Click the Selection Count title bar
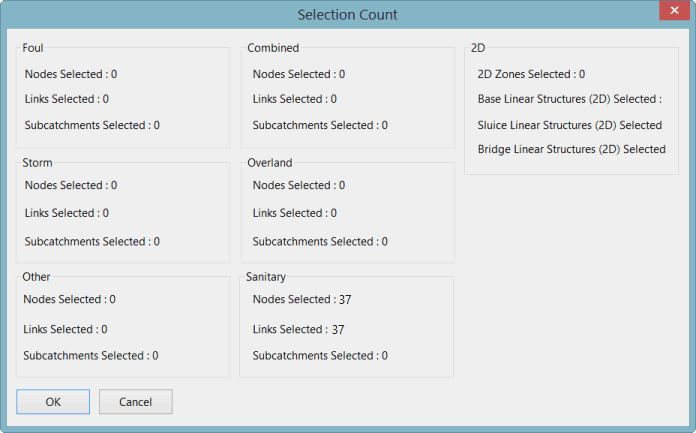 click(x=347, y=14)
